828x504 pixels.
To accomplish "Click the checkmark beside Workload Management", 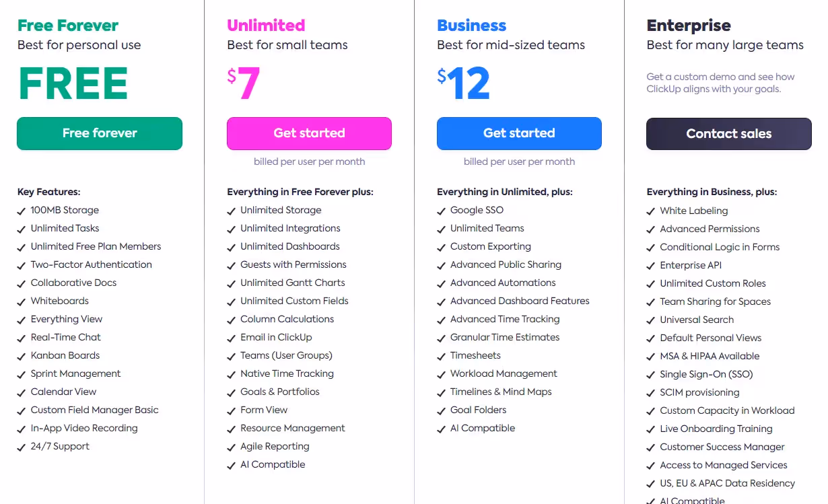I will tap(441, 373).
